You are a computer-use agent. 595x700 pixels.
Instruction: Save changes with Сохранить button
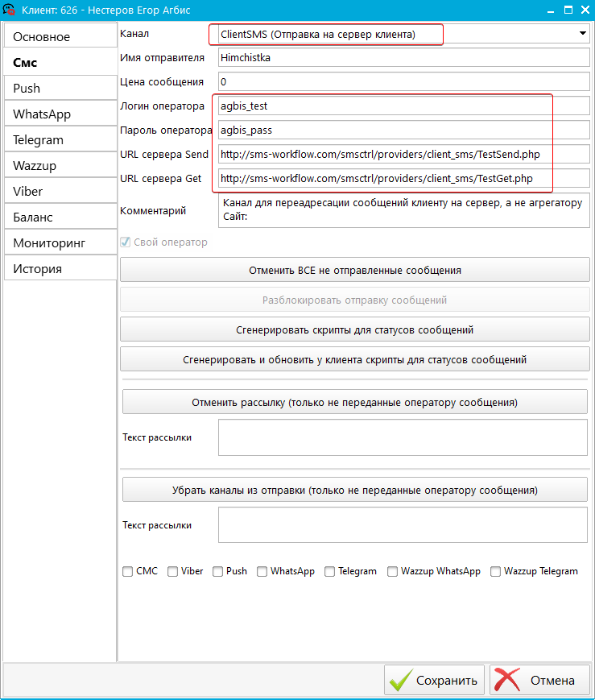pos(434,680)
